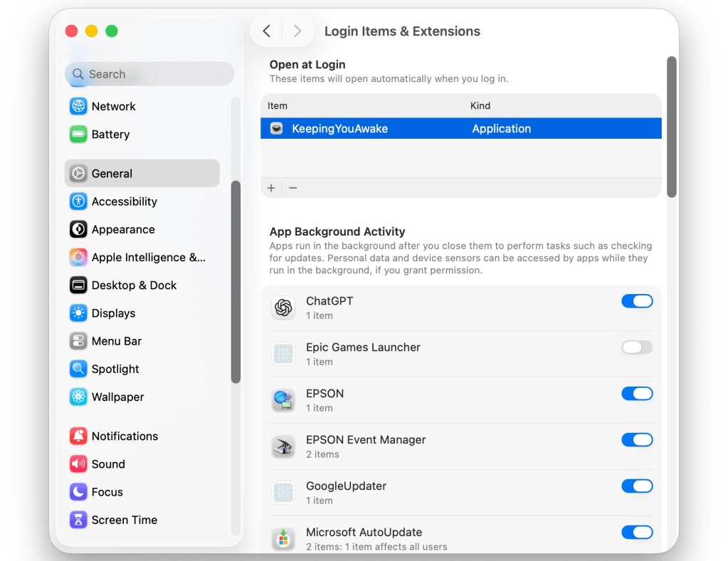The image size is (728, 561).
Task: Turn off GoogleUpdater background toggle
Action: click(637, 486)
